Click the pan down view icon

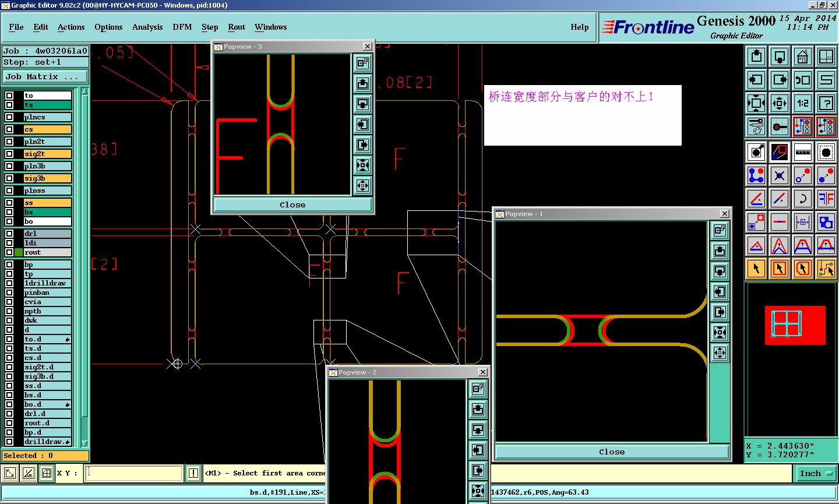[780, 57]
